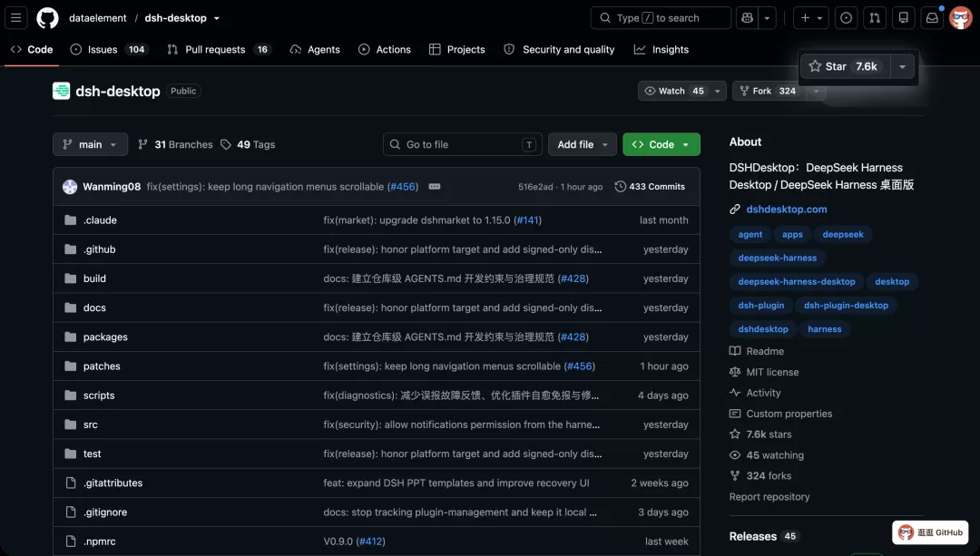Switch to the Pull requests tab

point(220,49)
